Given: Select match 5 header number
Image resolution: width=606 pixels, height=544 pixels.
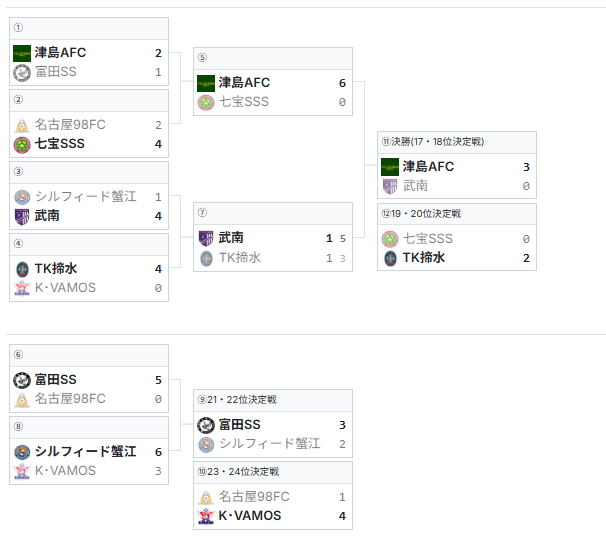Looking at the screenshot, I should 203,58.
